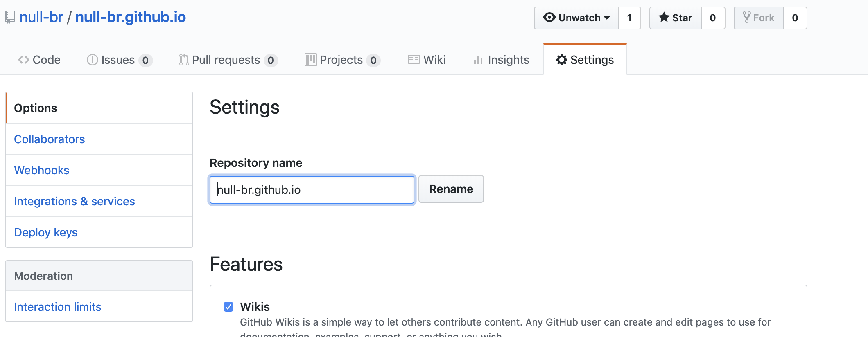Click the Insights bar graph icon

click(x=478, y=60)
